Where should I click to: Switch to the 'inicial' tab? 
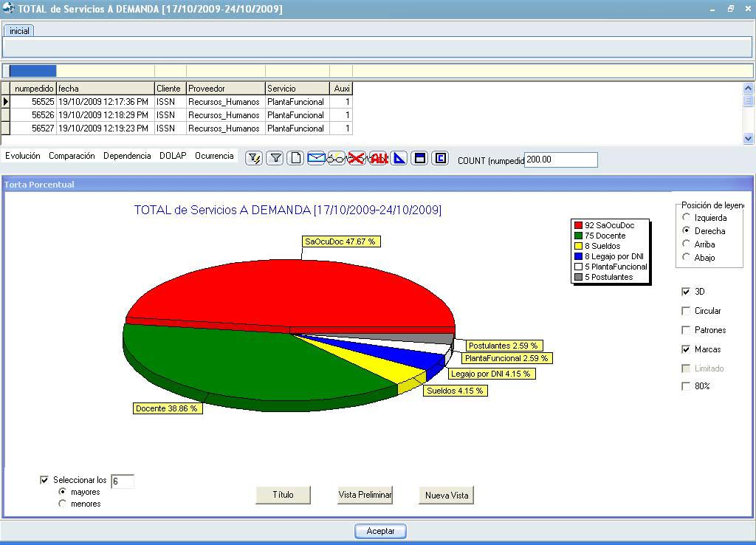pyautogui.click(x=19, y=31)
